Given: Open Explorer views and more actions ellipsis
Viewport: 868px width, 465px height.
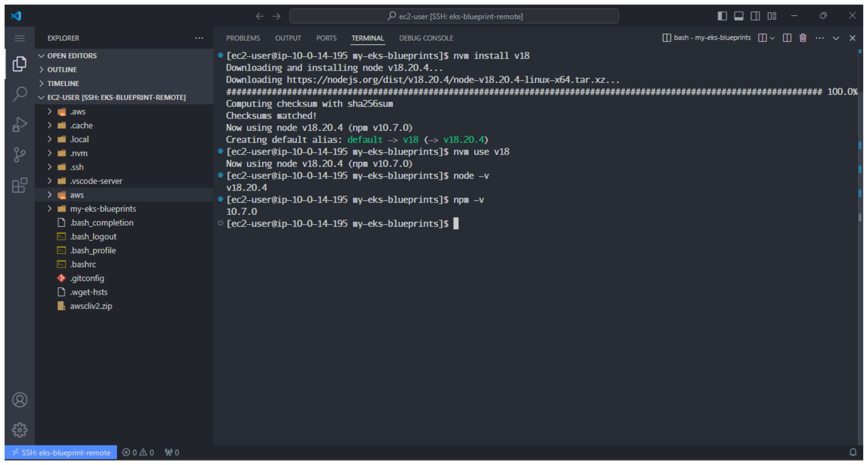Looking at the screenshot, I should pyautogui.click(x=199, y=38).
